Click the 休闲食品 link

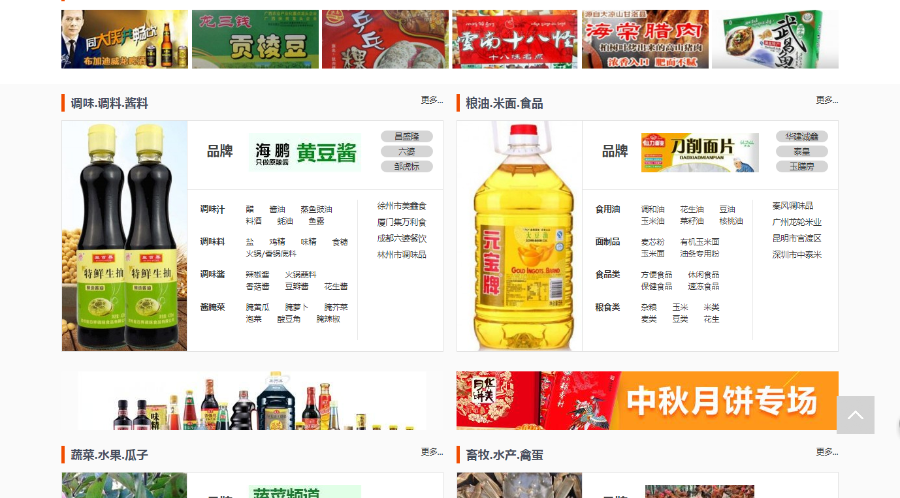coord(703,275)
